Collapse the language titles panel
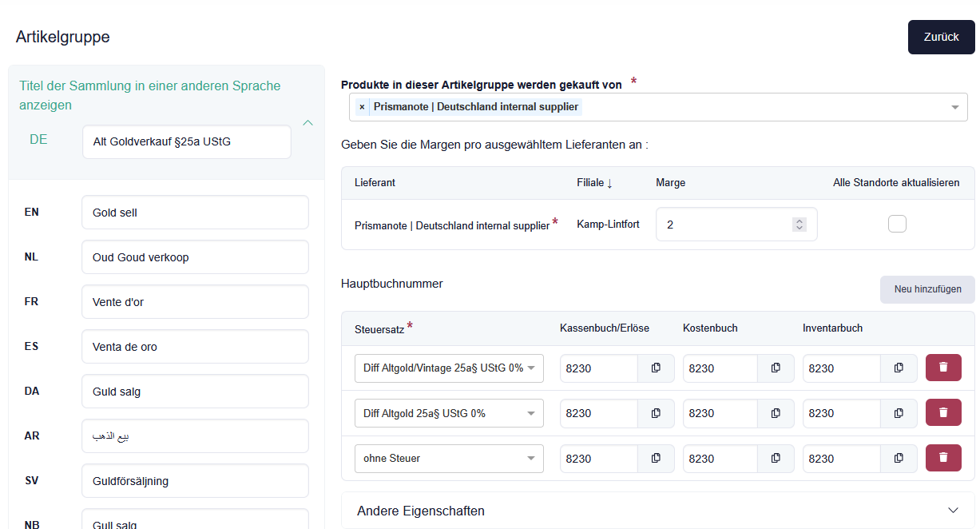The height and width of the screenshot is (529, 980). [x=307, y=123]
